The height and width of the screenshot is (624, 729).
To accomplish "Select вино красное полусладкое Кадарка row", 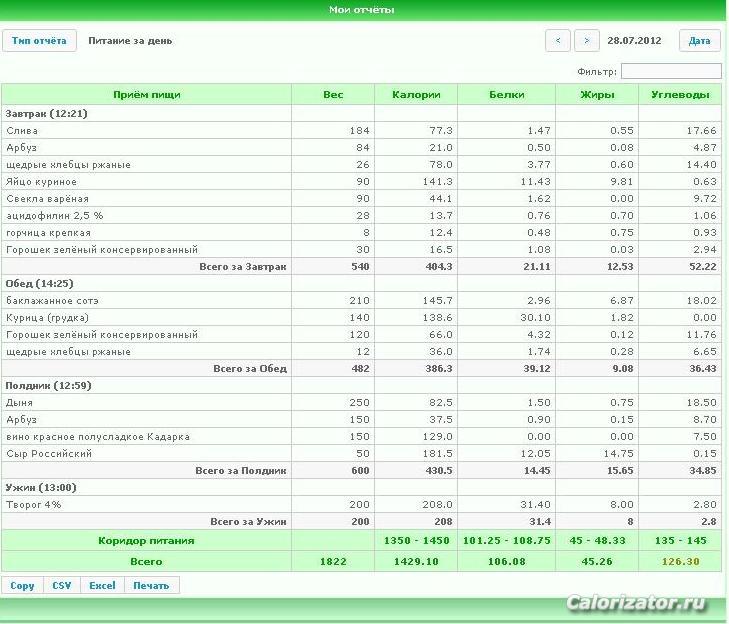I will (x=361, y=437).
